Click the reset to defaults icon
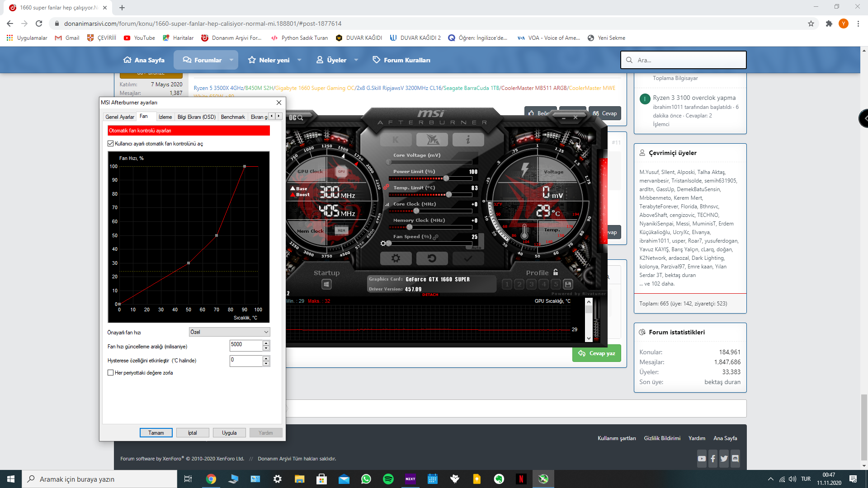 432,258
